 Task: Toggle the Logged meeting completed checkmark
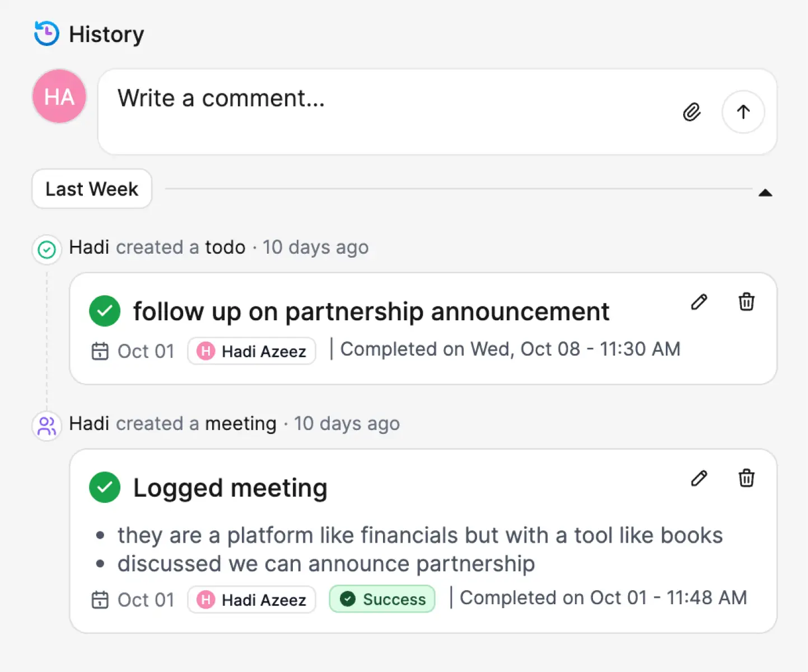pyautogui.click(x=105, y=488)
